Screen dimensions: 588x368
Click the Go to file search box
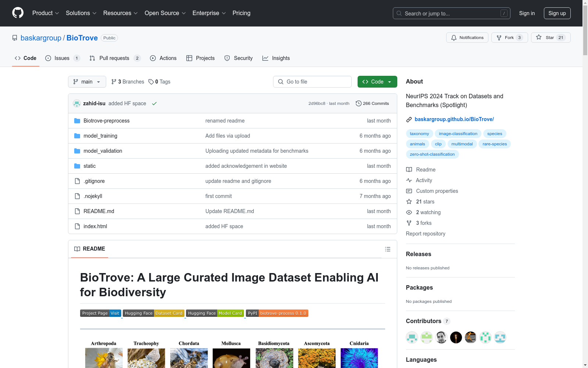click(312, 82)
